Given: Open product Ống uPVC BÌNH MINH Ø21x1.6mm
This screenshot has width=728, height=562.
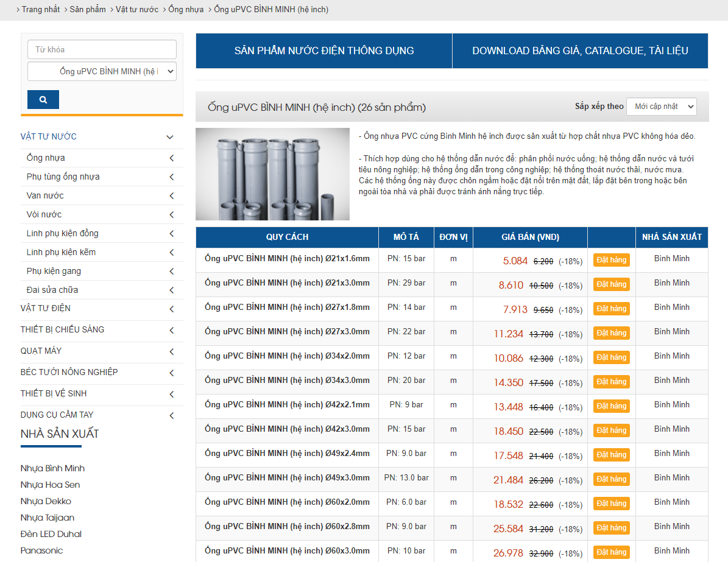Looking at the screenshot, I should pyautogui.click(x=287, y=259).
